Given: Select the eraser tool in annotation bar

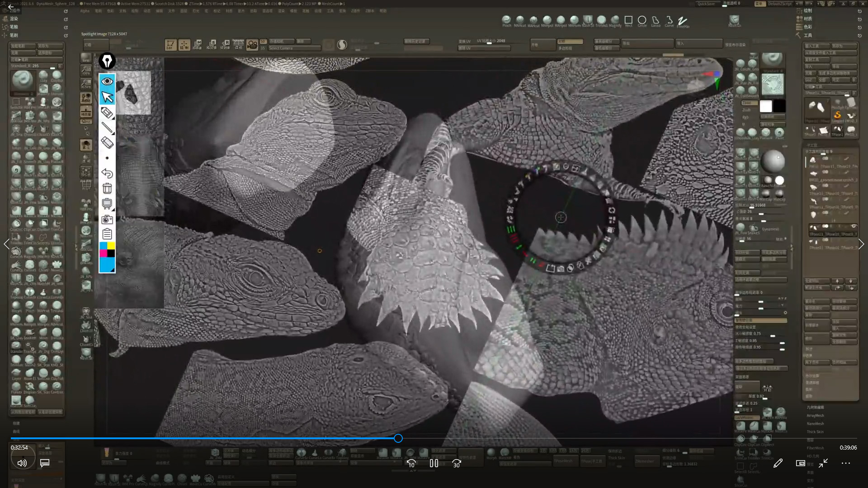Looking at the screenshot, I should click(107, 143).
